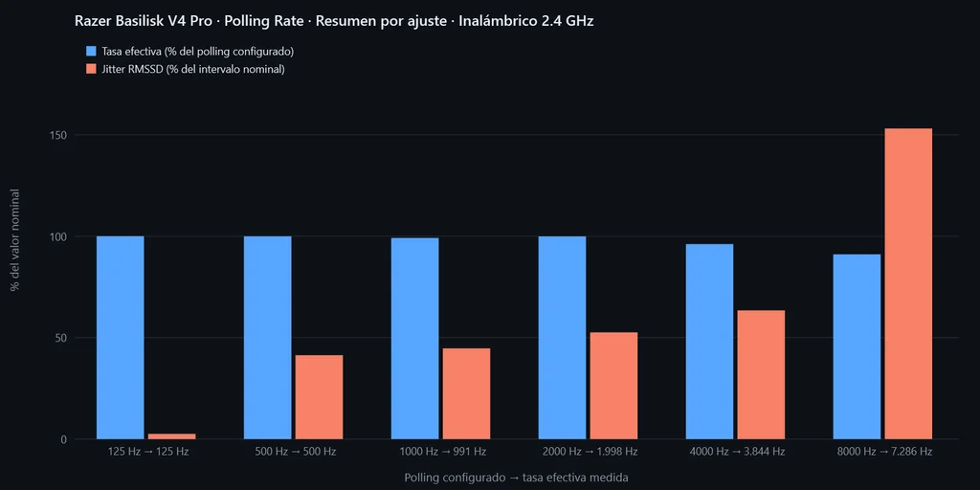Viewport: 980px width, 490px height.
Task: Select the tall orange jitter bar for 8000 Hz
Action: click(909, 283)
